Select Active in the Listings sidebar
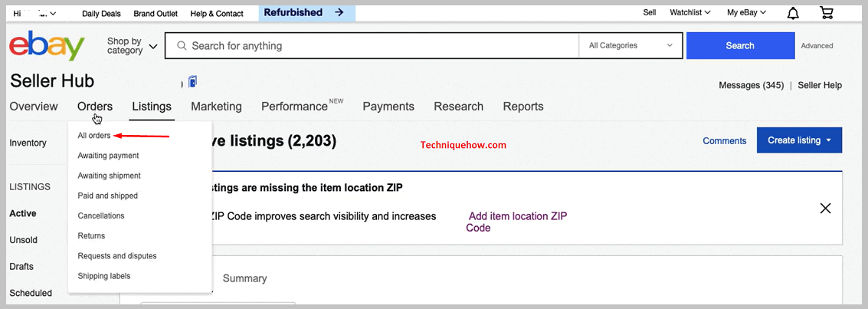Screen dimensions: 868x309 [23, 213]
